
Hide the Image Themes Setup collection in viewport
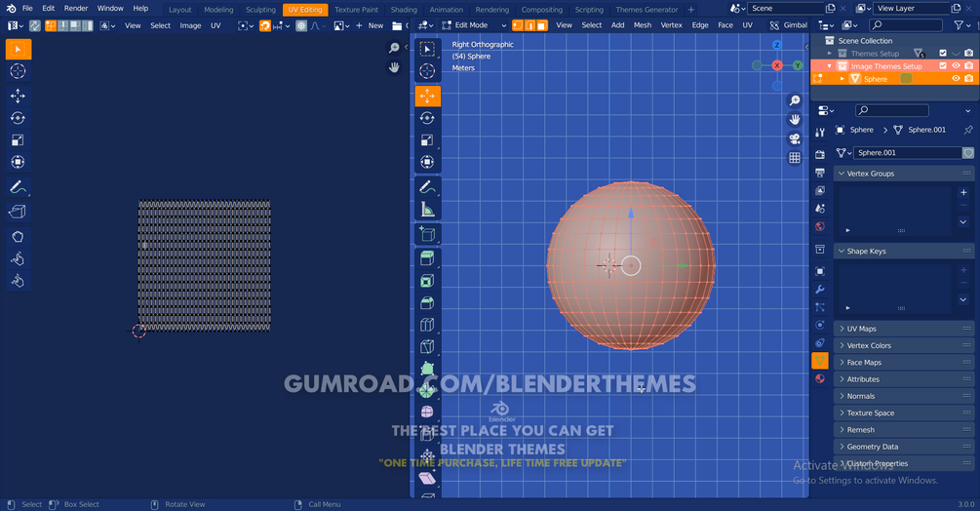coord(956,65)
